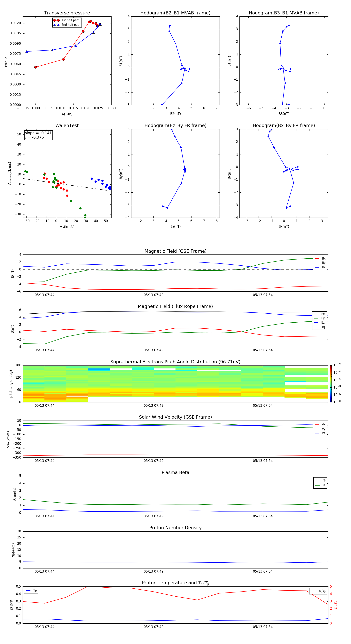Click the 'slope = -0.141' annotation
Screen dimensions: 351x644
(x=38, y=133)
